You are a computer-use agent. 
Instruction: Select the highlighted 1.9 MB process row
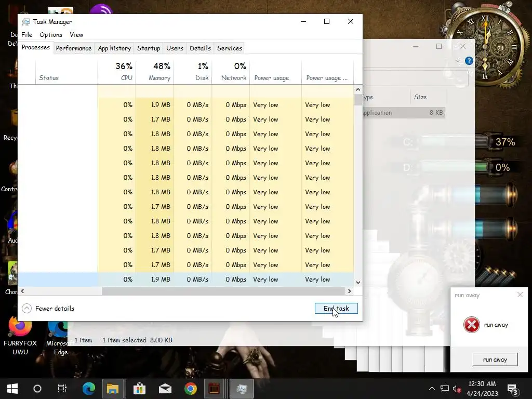185,279
